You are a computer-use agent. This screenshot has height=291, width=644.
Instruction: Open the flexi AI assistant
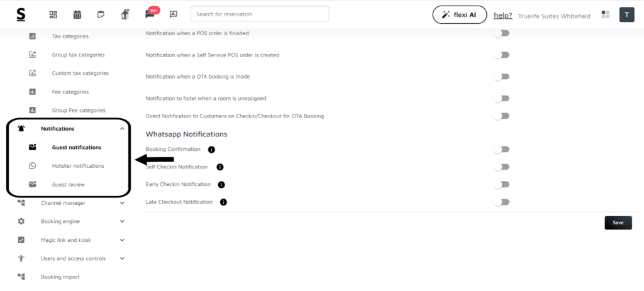(460, 14)
